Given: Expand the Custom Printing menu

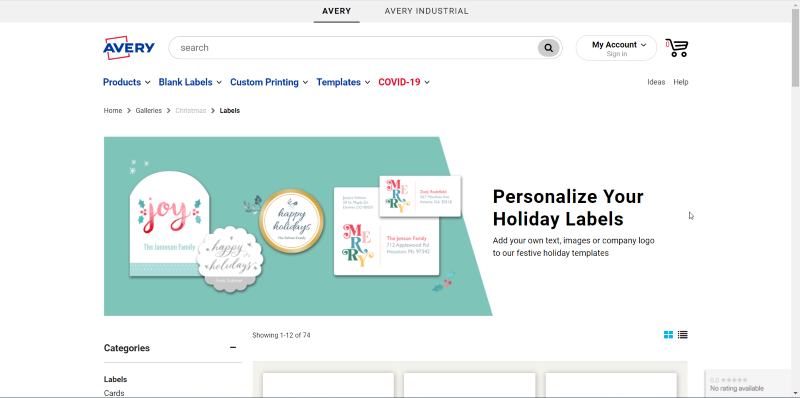Looking at the screenshot, I should click(x=269, y=82).
